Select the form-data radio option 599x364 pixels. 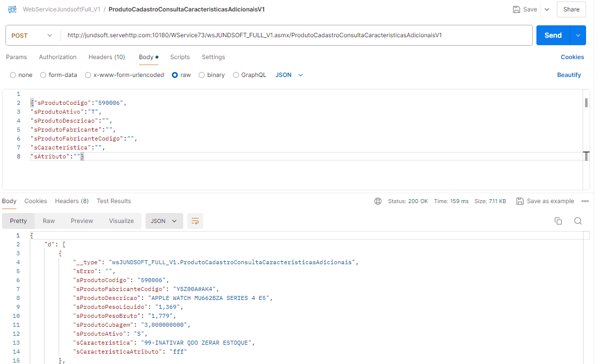point(43,75)
